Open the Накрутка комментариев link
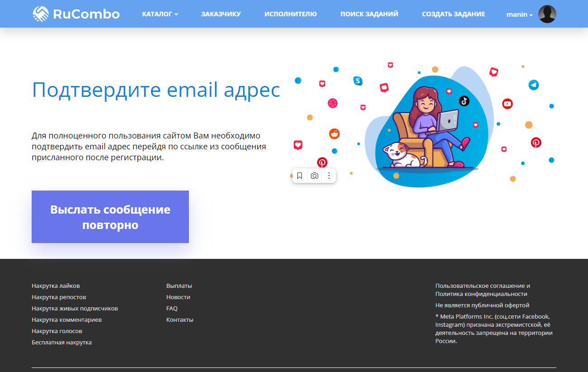This screenshot has width=588, height=372. (66, 320)
